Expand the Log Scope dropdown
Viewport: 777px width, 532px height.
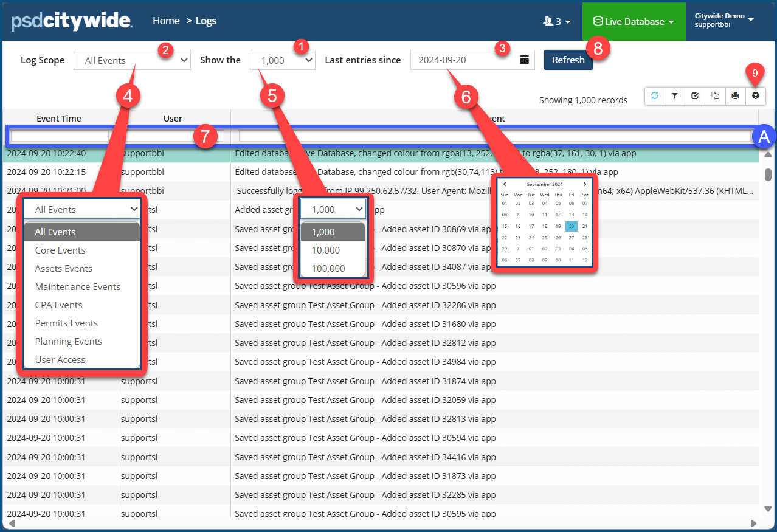pos(132,60)
